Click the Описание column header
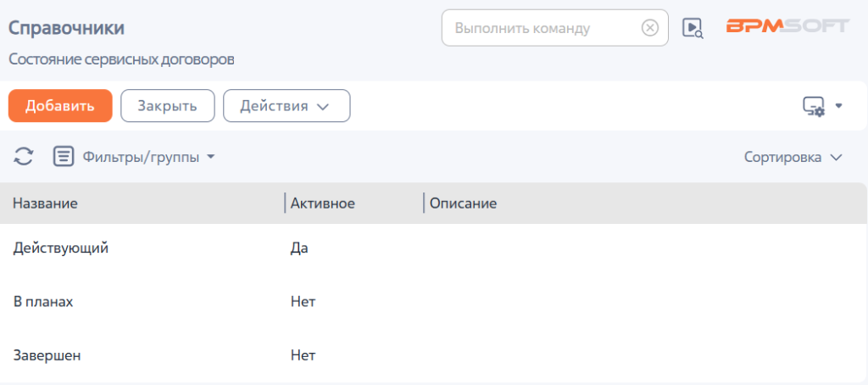This screenshot has width=868, height=385. pyautogui.click(x=464, y=204)
